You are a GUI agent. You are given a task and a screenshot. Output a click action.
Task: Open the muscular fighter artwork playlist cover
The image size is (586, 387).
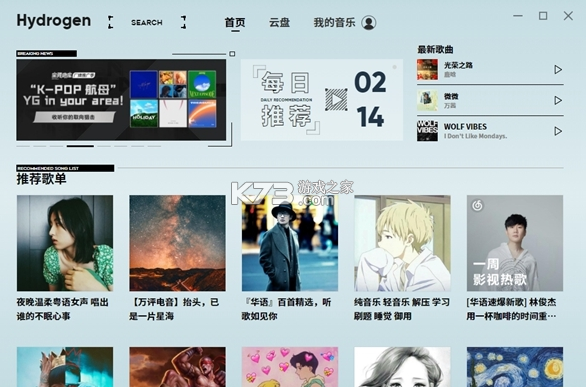(x=178, y=367)
